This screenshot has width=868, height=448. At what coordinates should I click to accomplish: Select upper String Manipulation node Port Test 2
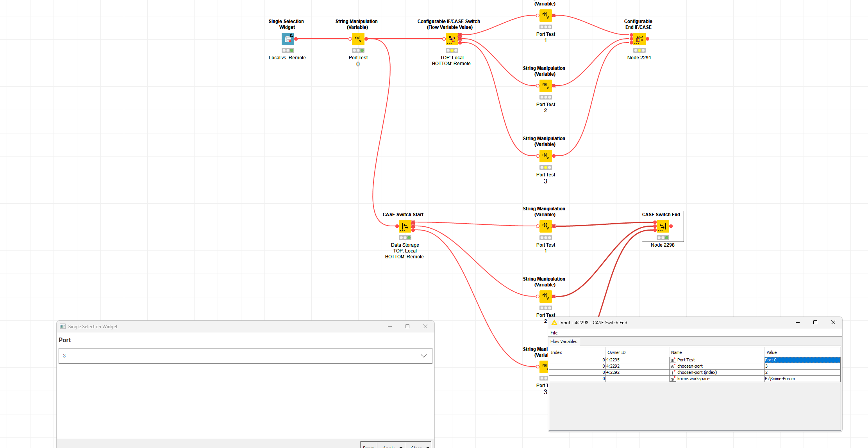[545, 86]
